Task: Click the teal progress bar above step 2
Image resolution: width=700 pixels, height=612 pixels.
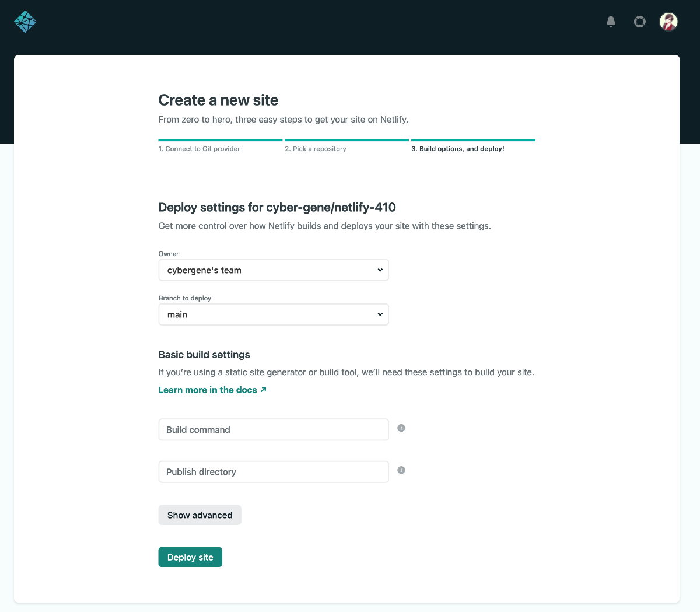Action: click(346, 140)
